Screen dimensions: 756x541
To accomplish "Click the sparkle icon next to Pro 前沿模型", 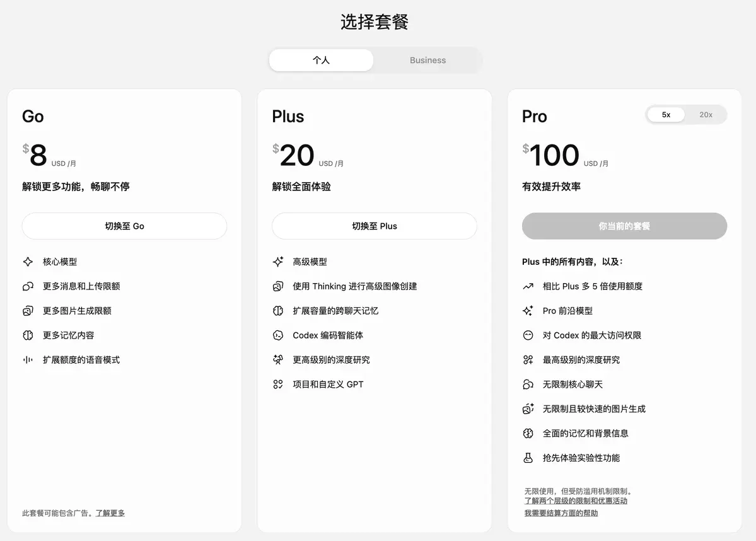I will click(528, 311).
